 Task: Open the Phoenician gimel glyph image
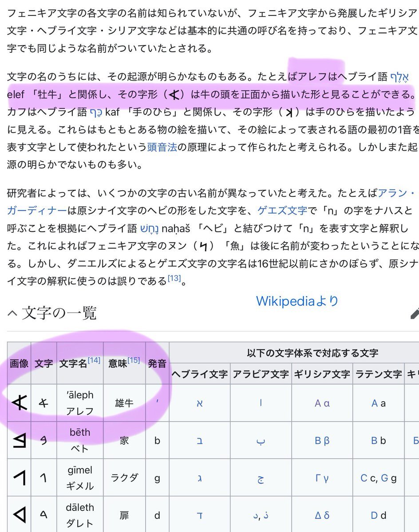point(19,478)
